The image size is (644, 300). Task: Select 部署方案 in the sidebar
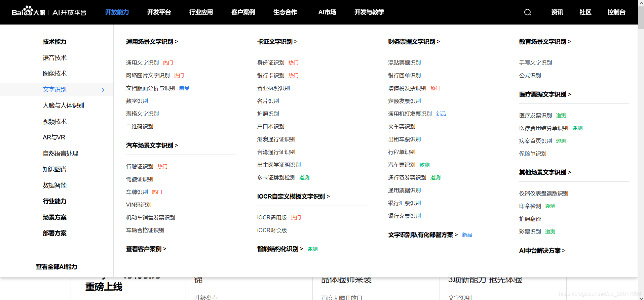pos(54,233)
